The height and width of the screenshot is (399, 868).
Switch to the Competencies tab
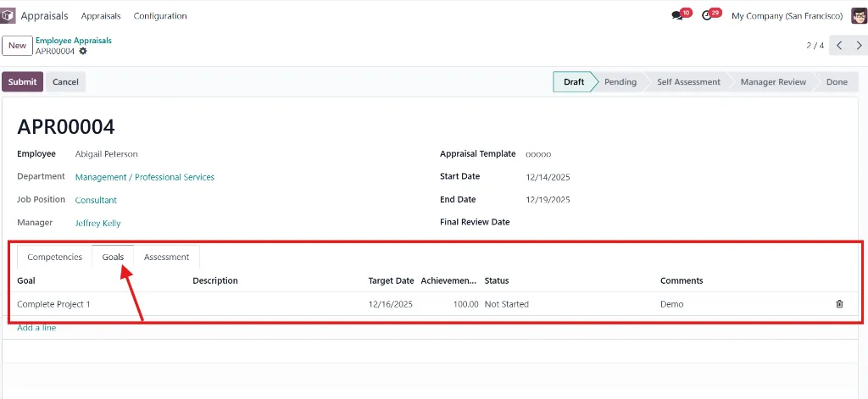(55, 257)
